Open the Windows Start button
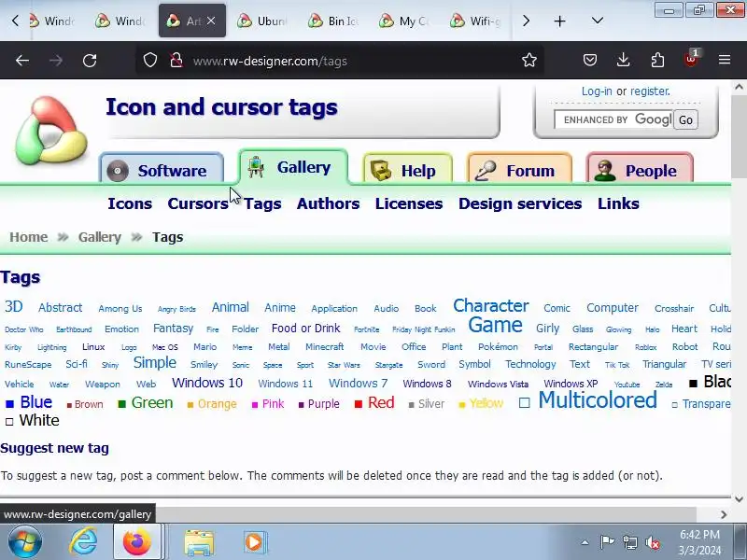Screen dimensions: 747x560 [x=25, y=541]
